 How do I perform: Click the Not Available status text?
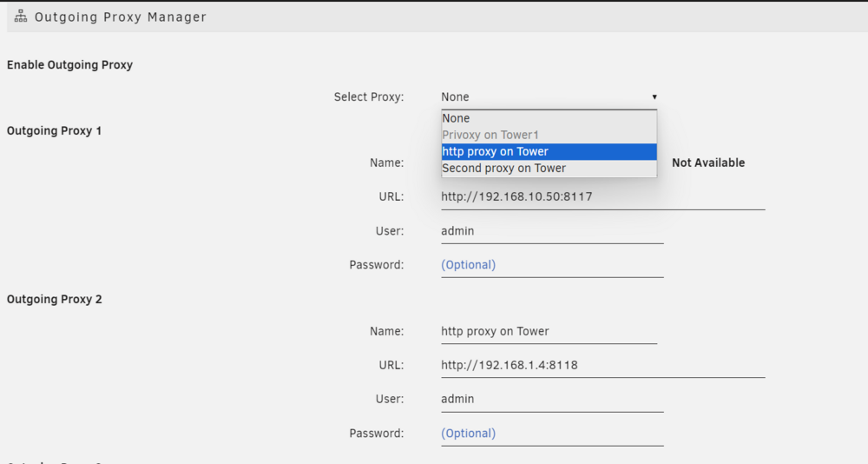[708, 163]
